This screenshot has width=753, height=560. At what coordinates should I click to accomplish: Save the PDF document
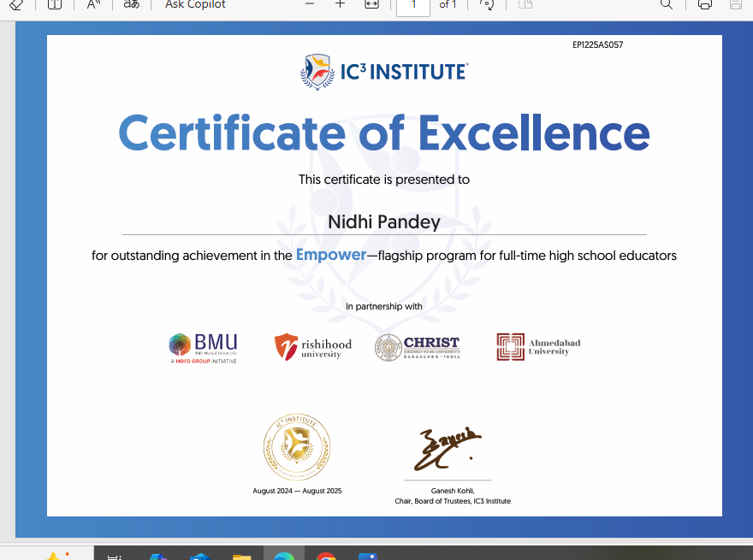pos(735,4)
